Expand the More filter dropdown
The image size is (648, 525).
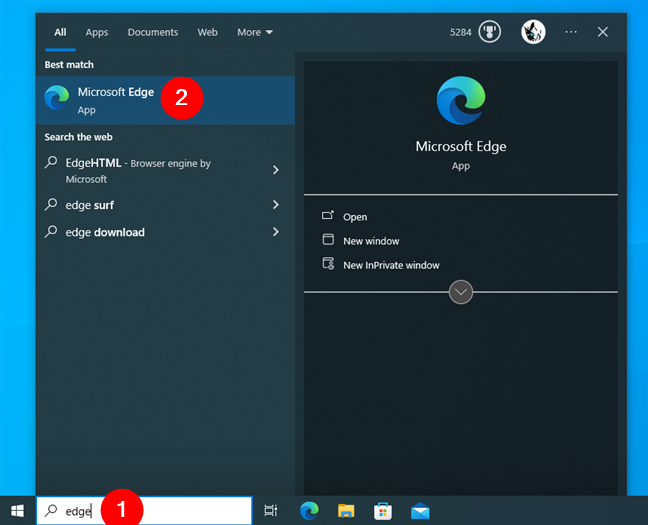click(255, 32)
